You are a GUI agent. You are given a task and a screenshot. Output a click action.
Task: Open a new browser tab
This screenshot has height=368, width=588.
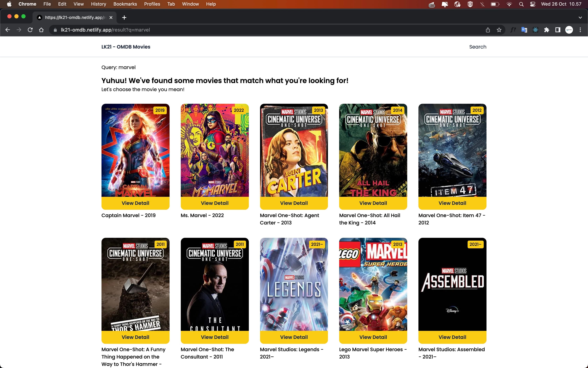[124, 17]
